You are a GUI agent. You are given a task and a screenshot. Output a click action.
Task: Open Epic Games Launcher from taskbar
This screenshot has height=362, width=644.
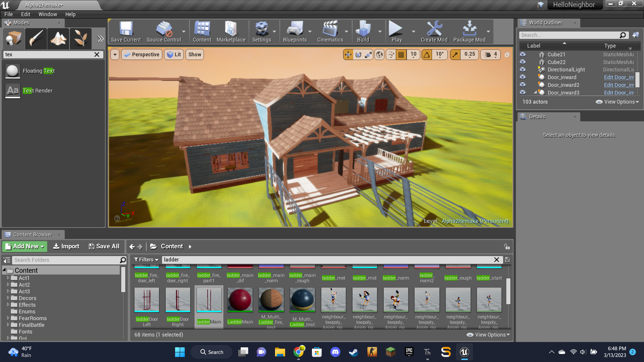(x=409, y=352)
